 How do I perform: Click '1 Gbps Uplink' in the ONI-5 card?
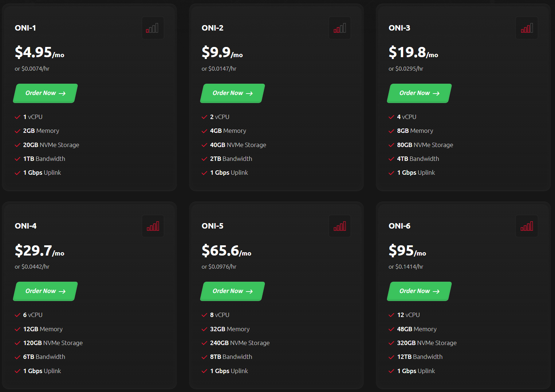pyautogui.click(x=229, y=371)
